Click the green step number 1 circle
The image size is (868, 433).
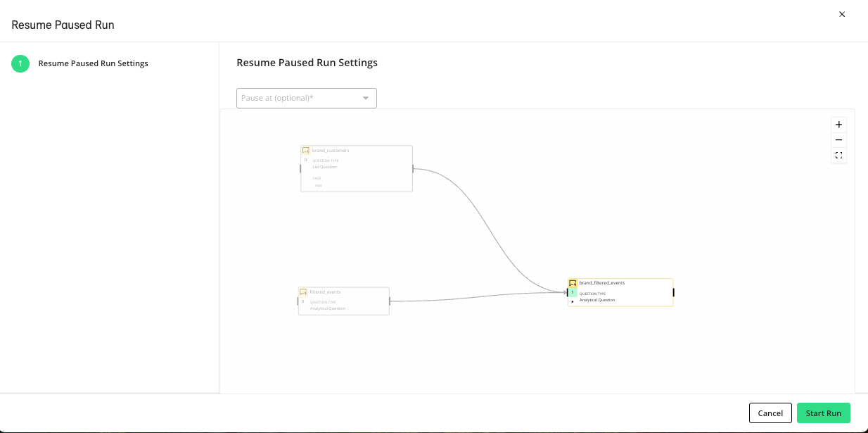coord(20,63)
